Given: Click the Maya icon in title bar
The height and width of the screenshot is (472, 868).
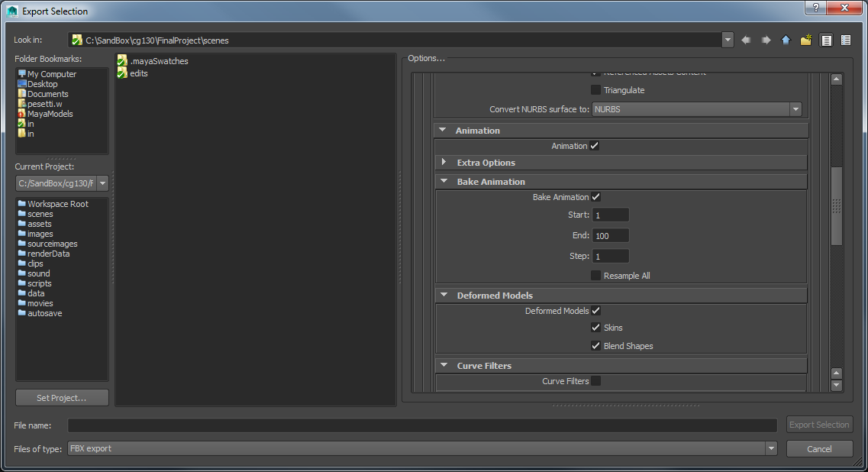Looking at the screenshot, I should 12,11.
